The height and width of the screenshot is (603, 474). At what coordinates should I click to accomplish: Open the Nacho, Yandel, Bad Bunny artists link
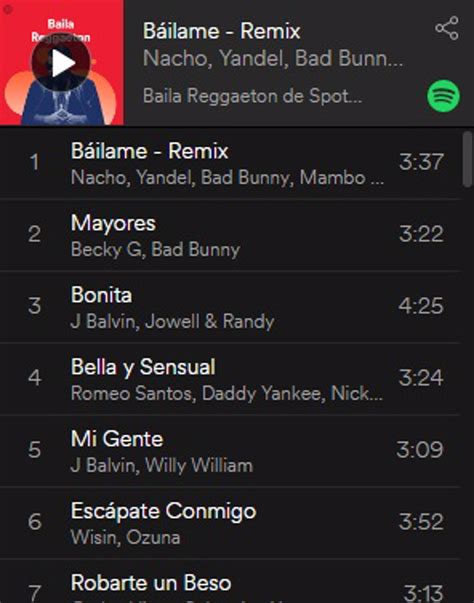click(273, 58)
